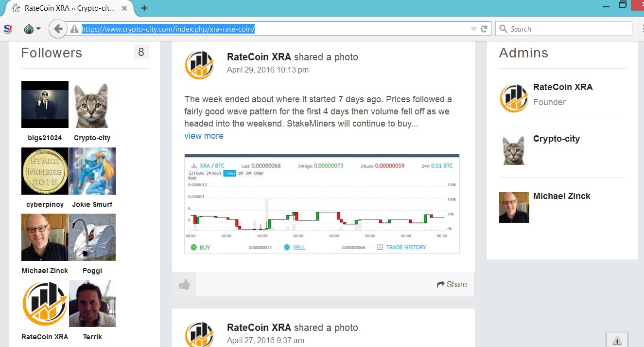Open the URL history dropdown arrow
Viewport: 644px width, 347px height.
pyautogui.click(x=473, y=29)
